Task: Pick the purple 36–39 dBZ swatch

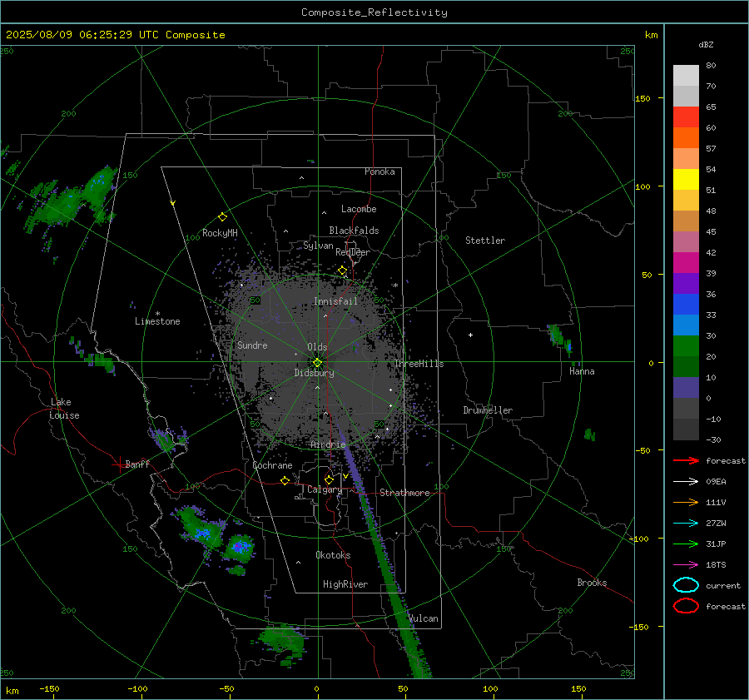Action: click(x=686, y=284)
